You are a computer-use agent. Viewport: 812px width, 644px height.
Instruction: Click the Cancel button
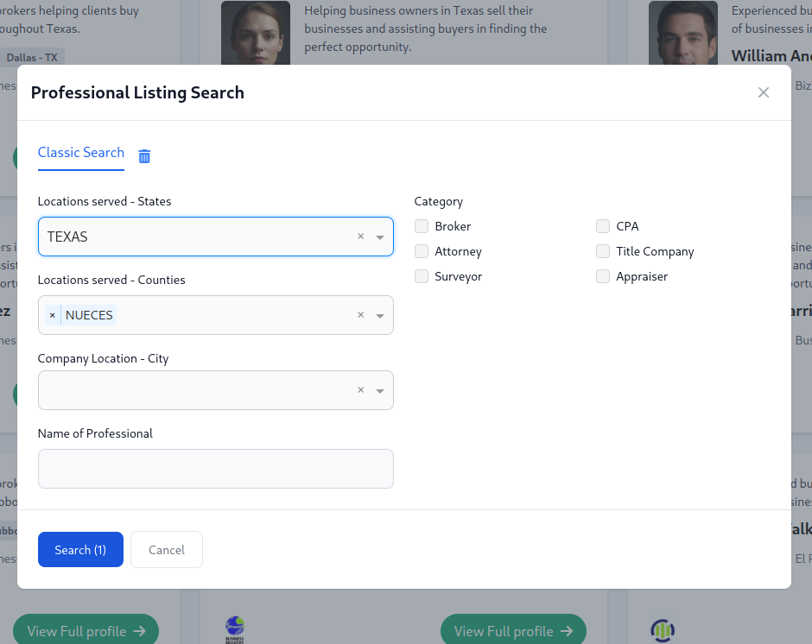point(167,550)
